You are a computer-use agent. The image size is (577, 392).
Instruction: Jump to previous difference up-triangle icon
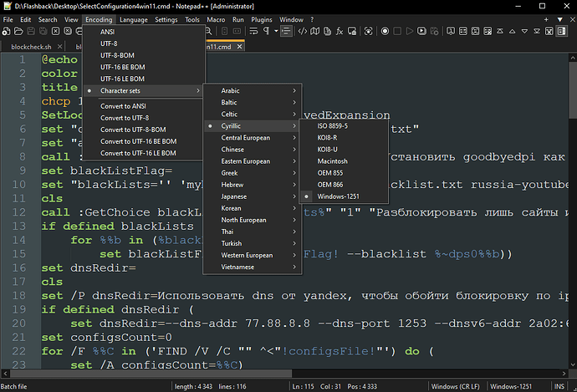(x=513, y=31)
